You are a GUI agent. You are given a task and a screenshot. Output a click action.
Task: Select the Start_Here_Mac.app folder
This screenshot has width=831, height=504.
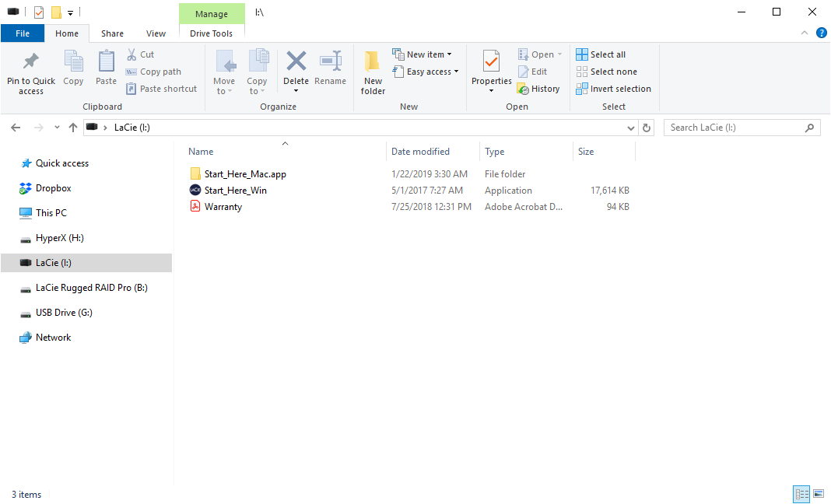coord(237,173)
